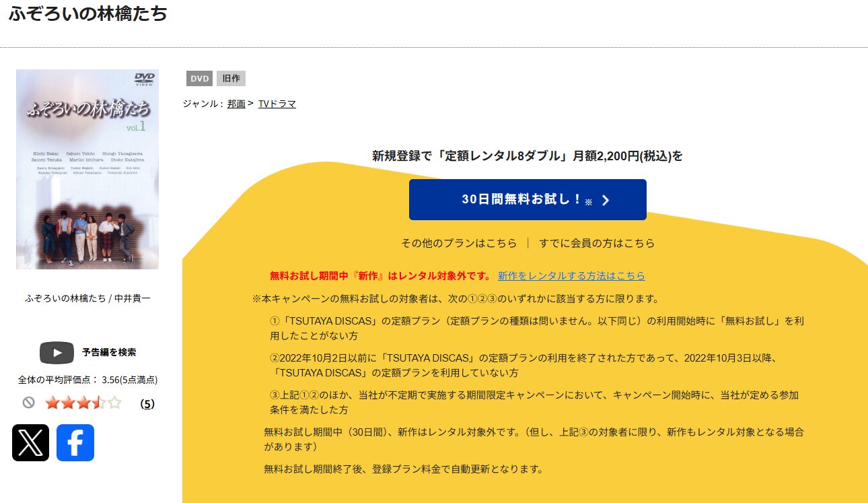Share the page via Facebook icon
This screenshot has height=503, width=868.
click(75, 442)
